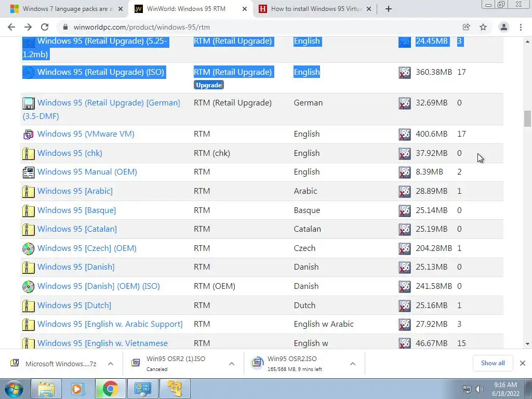Click zip icon beside Windows 95 [Arabic]

pyautogui.click(x=29, y=191)
